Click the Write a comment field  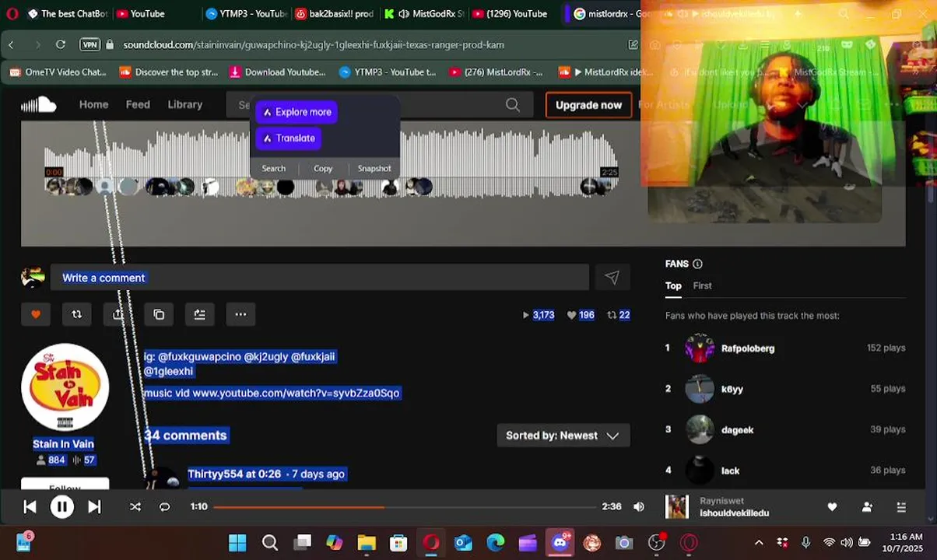(x=319, y=278)
